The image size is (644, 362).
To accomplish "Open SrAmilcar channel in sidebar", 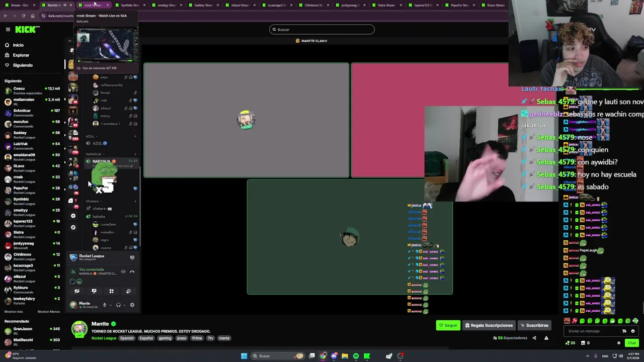I will pos(33,113).
